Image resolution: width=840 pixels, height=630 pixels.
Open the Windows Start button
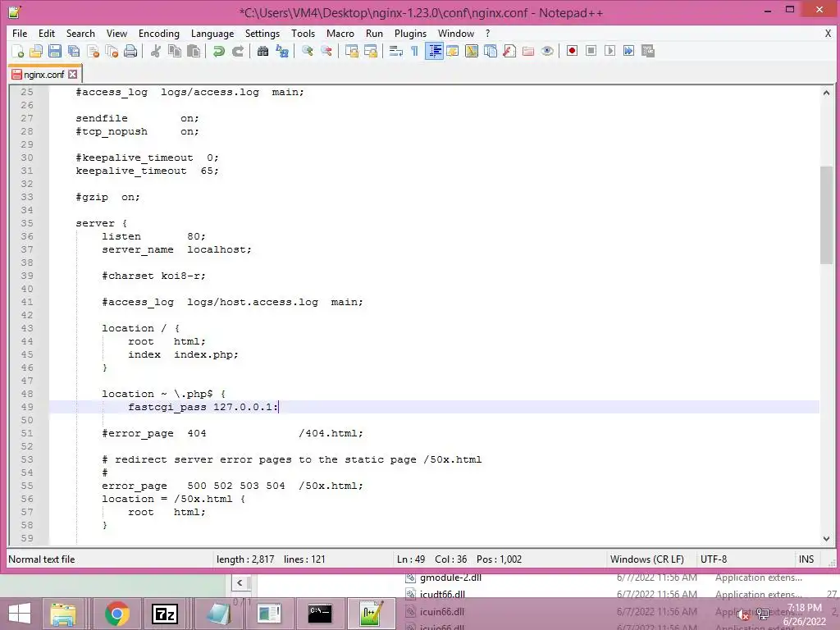click(20, 614)
